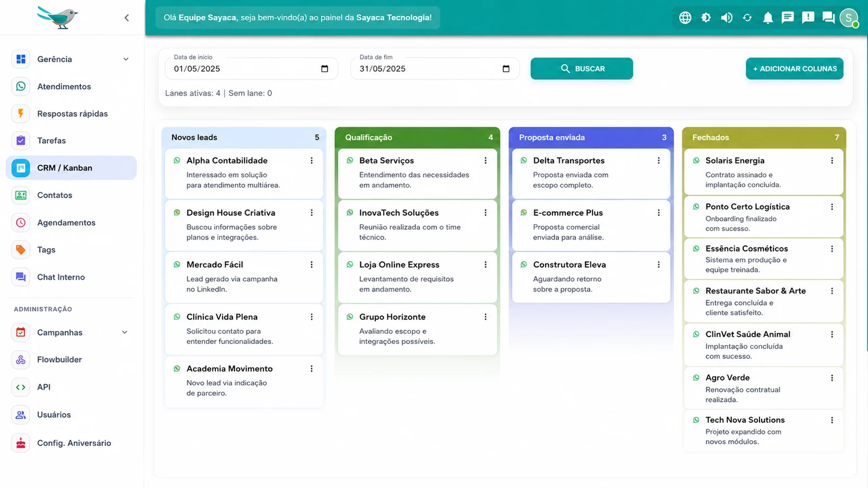
Task: Open Essência Cosméticos card options
Action: pyautogui.click(x=832, y=248)
